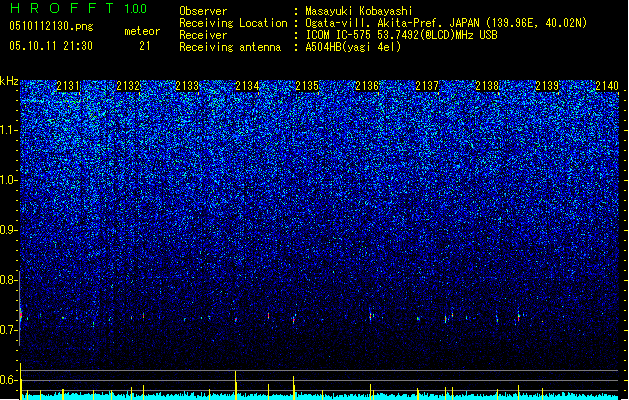
Task: Click the yellow spike below 2135
Action: tap(294, 388)
